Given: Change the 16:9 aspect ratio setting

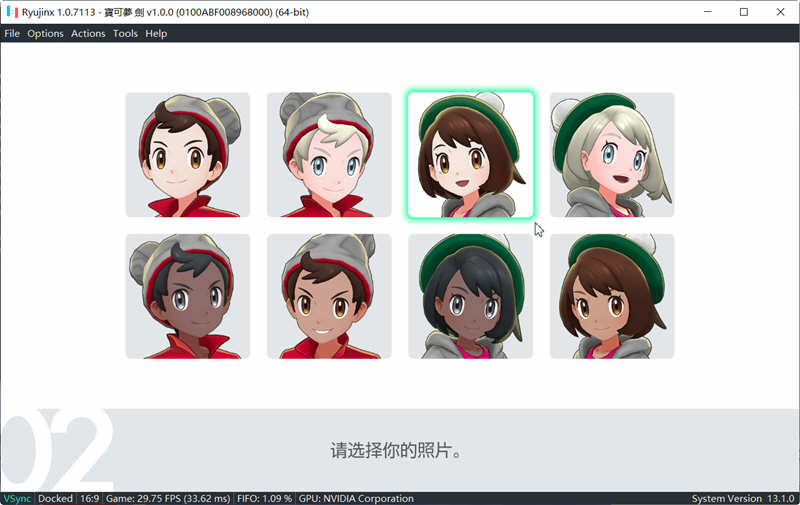Looking at the screenshot, I should coord(89,498).
